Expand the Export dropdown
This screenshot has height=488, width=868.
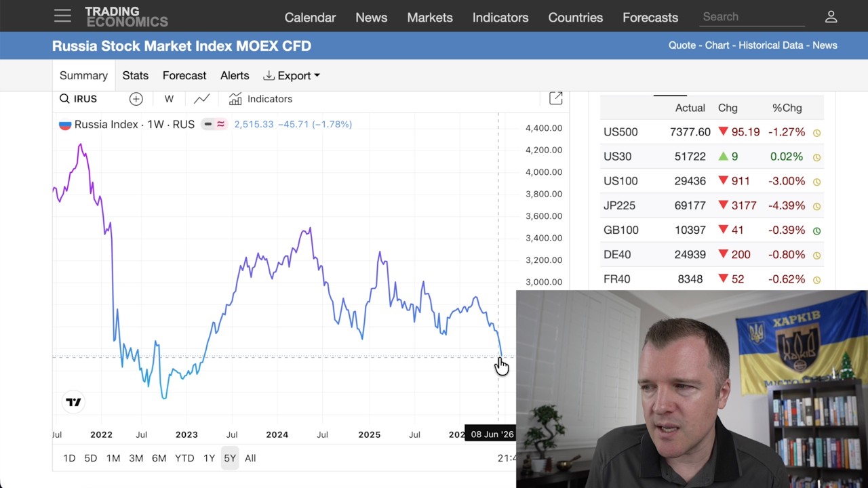coord(292,75)
